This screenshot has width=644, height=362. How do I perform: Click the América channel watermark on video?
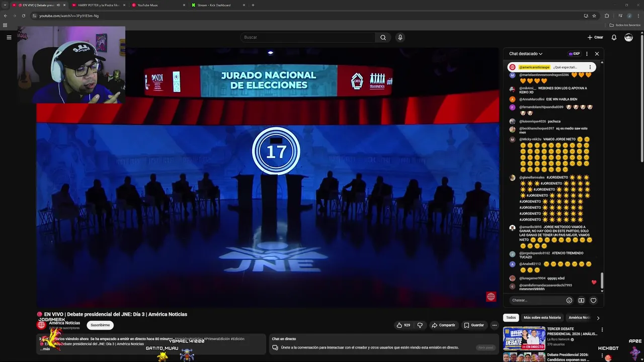pyautogui.click(x=491, y=297)
